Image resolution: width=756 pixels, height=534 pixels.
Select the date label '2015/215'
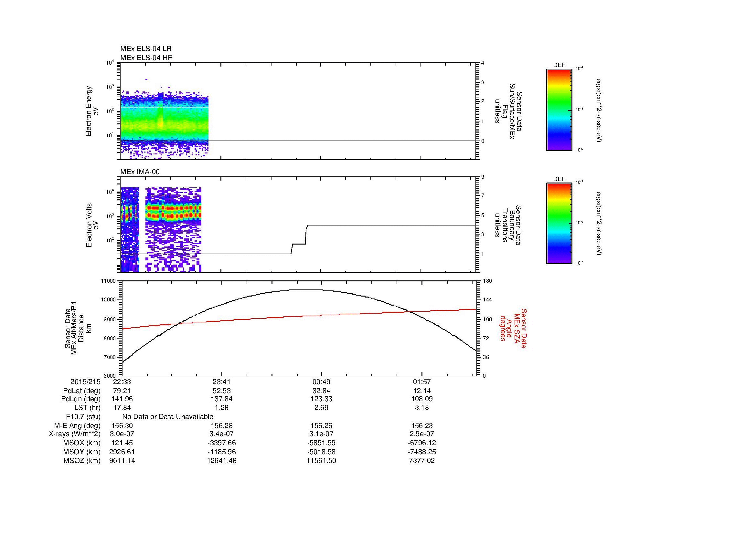85,382
